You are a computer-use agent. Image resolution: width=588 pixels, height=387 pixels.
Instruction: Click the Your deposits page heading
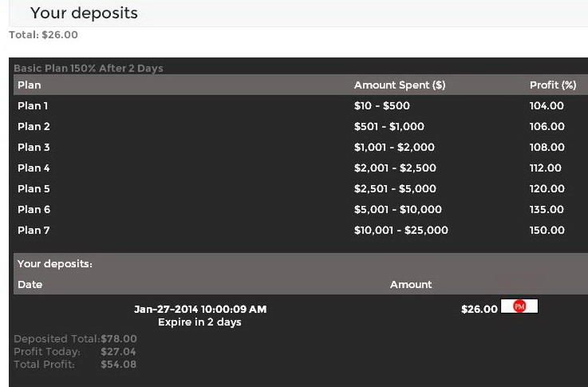(84, 13)
